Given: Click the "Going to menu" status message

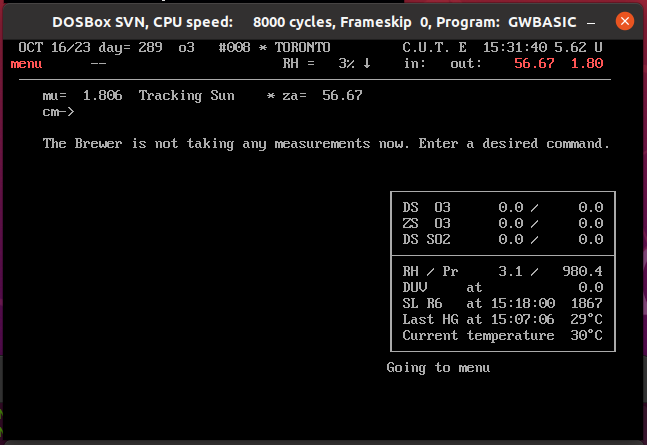Looking at the screenshot, I should (438, 368).
